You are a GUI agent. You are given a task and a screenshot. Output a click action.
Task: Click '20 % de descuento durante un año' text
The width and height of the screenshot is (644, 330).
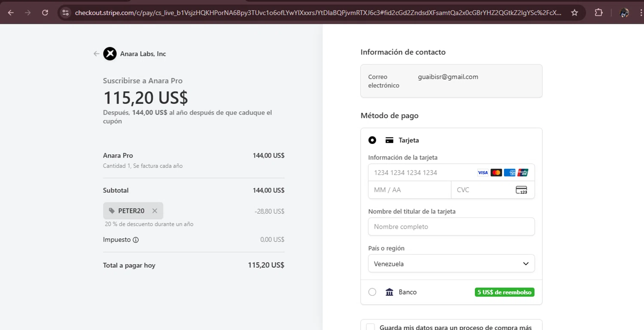click(x=149, y=224)
